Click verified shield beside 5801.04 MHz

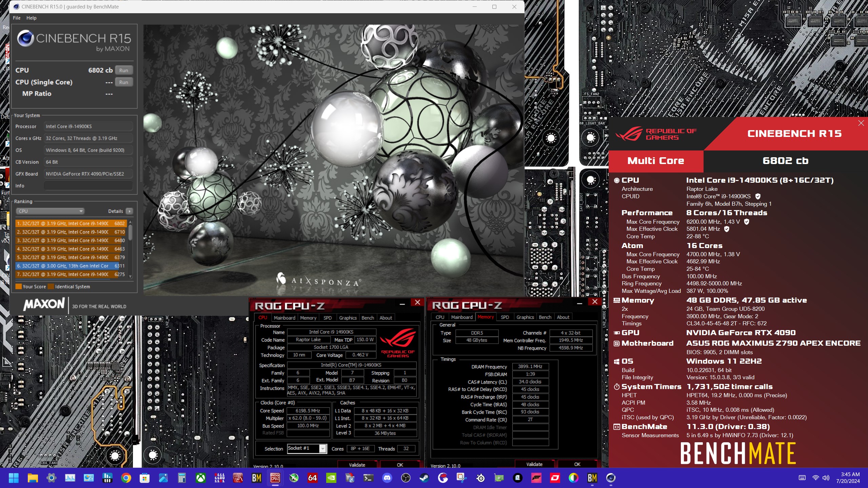tap(727, 229)
